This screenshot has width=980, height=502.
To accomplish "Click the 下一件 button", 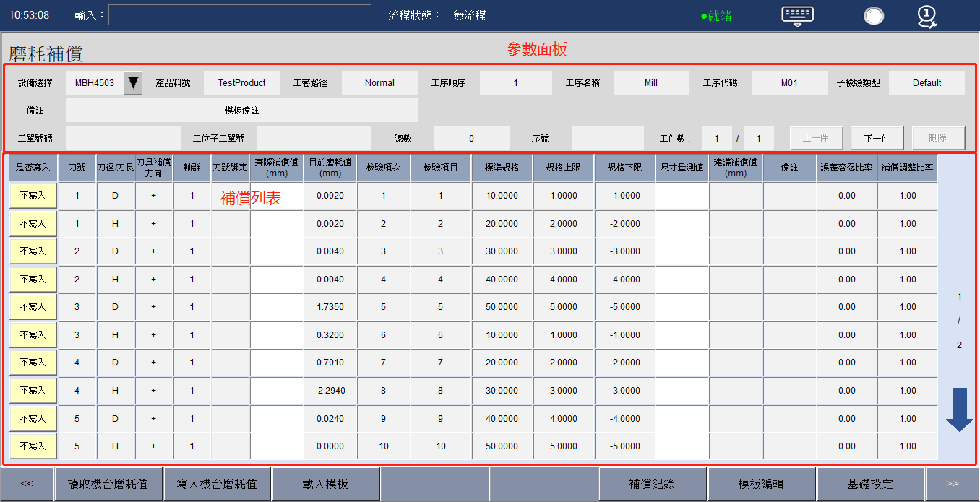I will [x=877, y=138].
